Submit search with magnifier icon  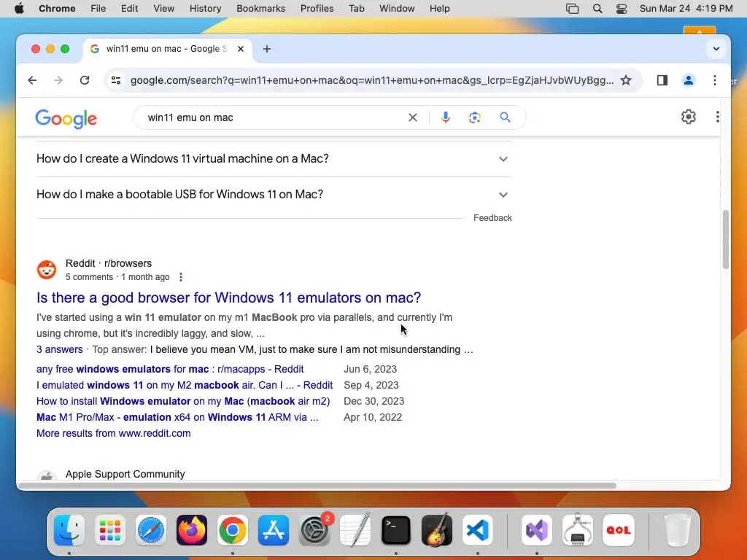click(x=505, y=117)
